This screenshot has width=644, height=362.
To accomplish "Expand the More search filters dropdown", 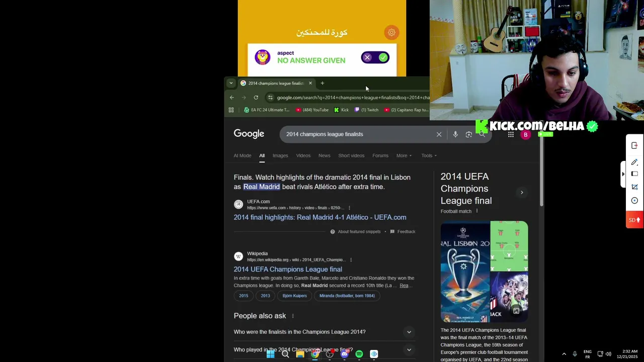I will pos(404,155).
